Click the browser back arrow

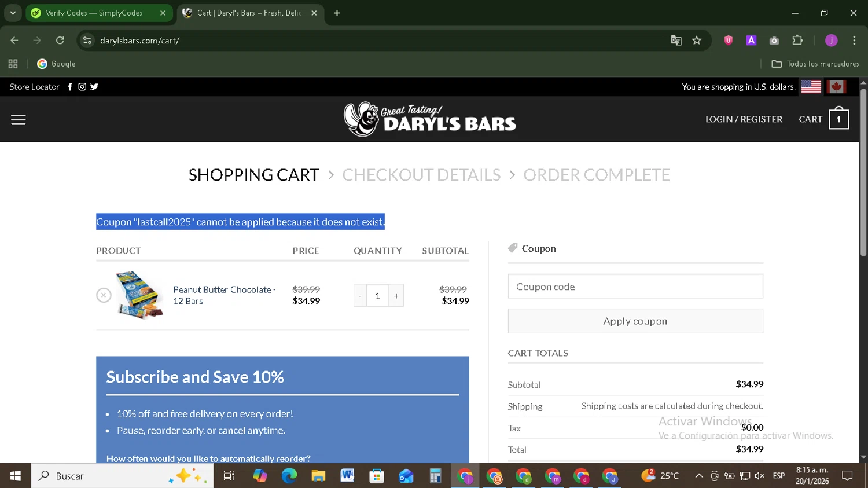coord(14,41)
